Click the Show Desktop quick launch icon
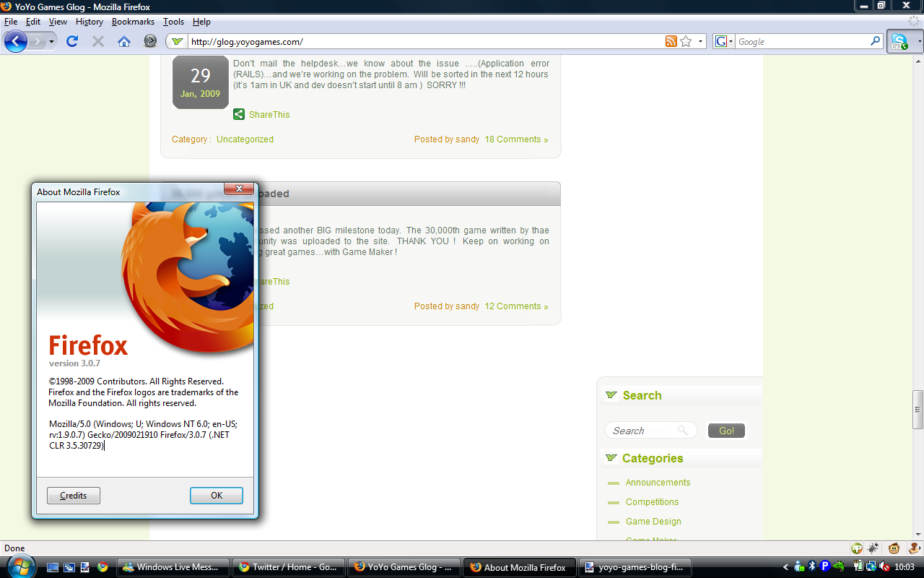Image resolution: width=924 pixels, height=578 pixels. (x=53, y=567)
